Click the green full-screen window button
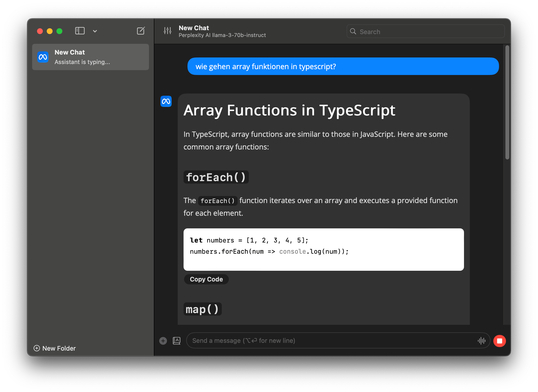 tap(59, 31)
